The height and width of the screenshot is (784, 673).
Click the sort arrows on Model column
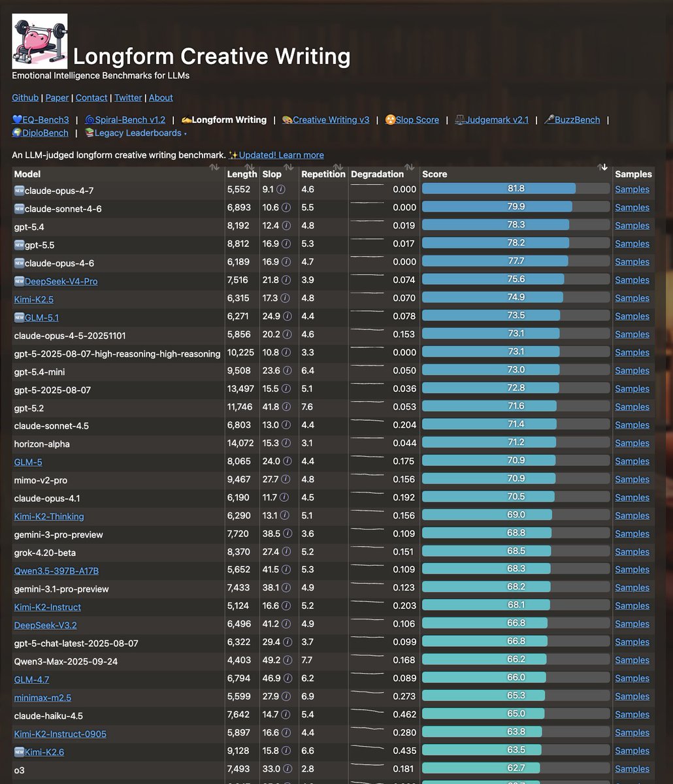click(x=214, y=168)
